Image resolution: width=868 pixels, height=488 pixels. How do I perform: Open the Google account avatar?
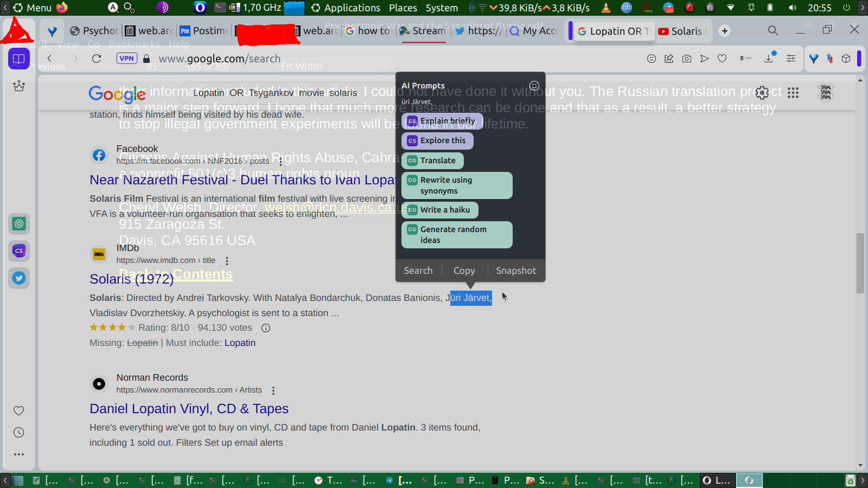pos(826,93)
